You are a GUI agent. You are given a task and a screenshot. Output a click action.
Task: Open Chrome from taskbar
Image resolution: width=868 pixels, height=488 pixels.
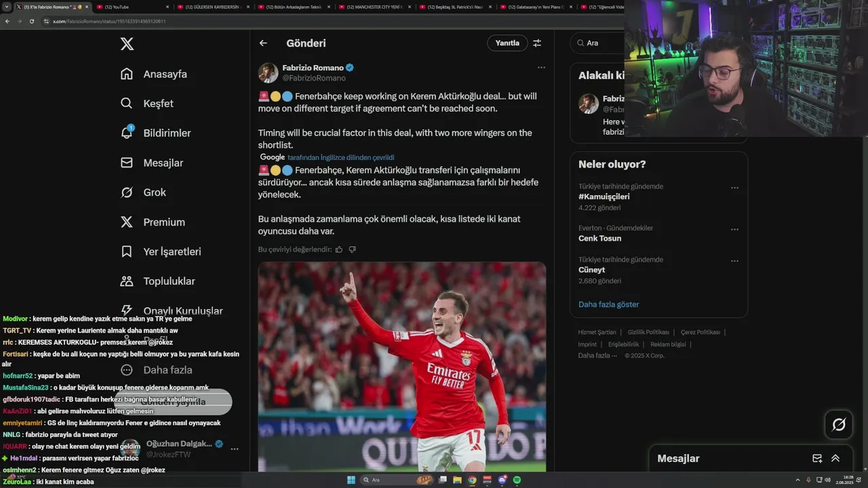coord(473,480)
